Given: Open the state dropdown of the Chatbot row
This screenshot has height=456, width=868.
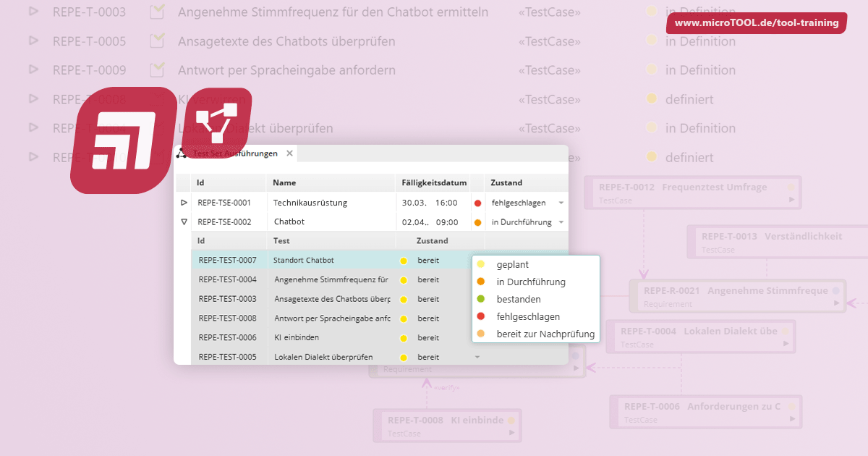Looking at the screenshot, I should tap(561, 223).
